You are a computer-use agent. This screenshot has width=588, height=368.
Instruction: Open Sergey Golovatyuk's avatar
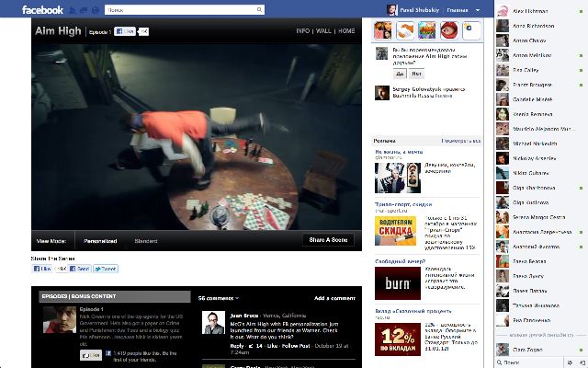(x=382, y=93)
